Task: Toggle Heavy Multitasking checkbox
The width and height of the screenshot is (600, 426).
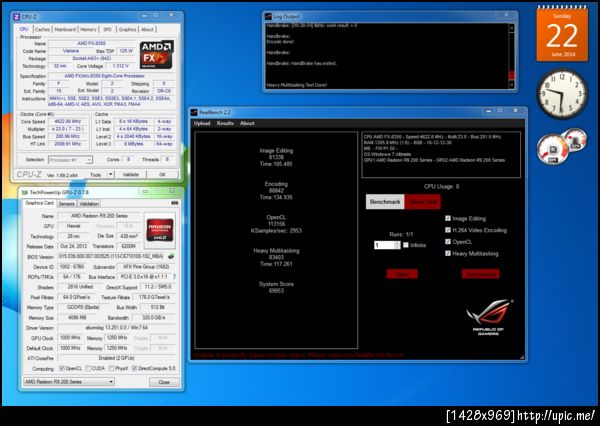Action: (448, 253)
